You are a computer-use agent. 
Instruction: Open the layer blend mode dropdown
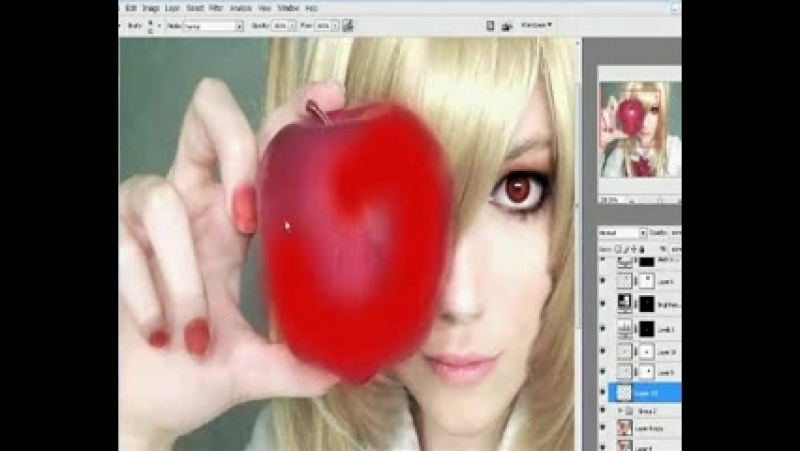pos(622,233)
